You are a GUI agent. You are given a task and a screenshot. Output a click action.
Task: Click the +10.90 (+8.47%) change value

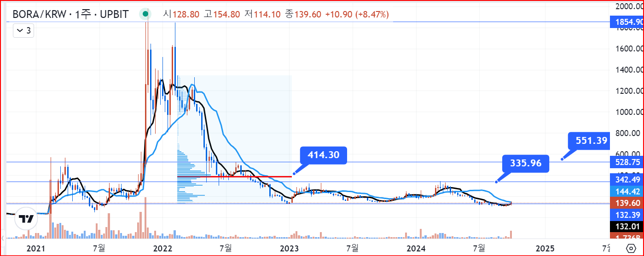pyautogui.click(x=357, y=14)
